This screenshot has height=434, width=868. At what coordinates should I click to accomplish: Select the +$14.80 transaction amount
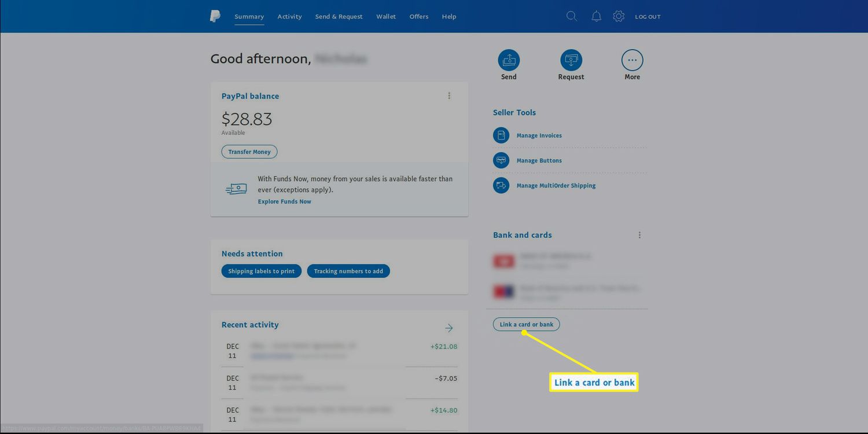pyautogui.click(x=444, y=410)
